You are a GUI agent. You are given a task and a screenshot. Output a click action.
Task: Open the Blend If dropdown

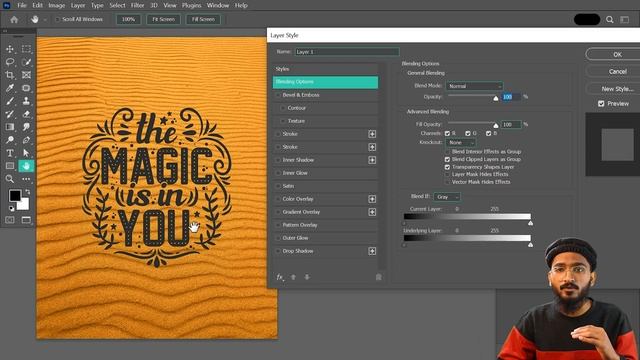(447, 197)
